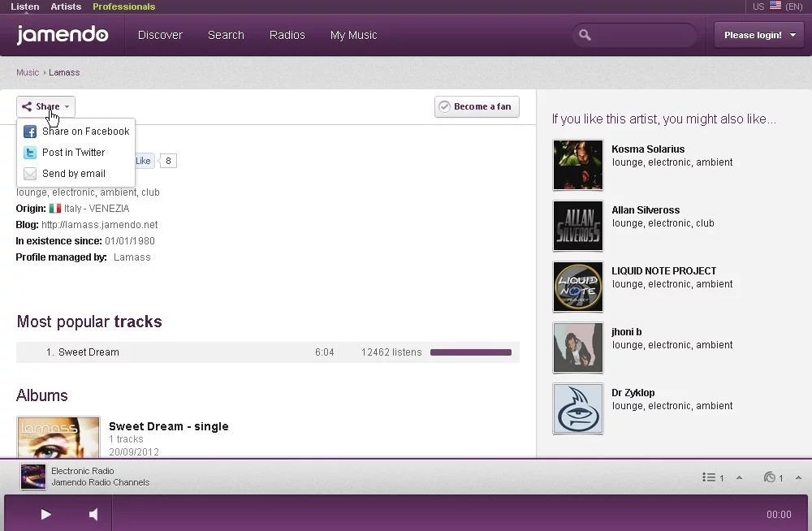Switch to the Artists tab

(66, 6)
